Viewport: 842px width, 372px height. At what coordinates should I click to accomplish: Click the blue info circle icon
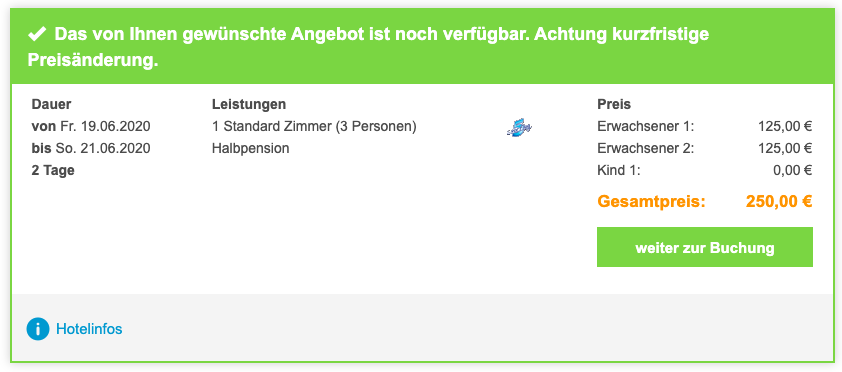[x=38, y=329]
